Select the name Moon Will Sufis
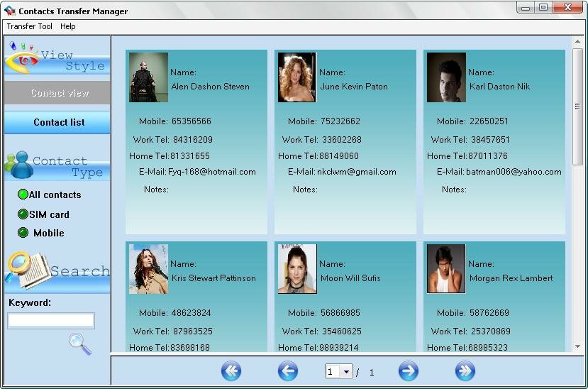Image resolution: width=588 pixels, height=389 pixels. [x=350, y=278]
